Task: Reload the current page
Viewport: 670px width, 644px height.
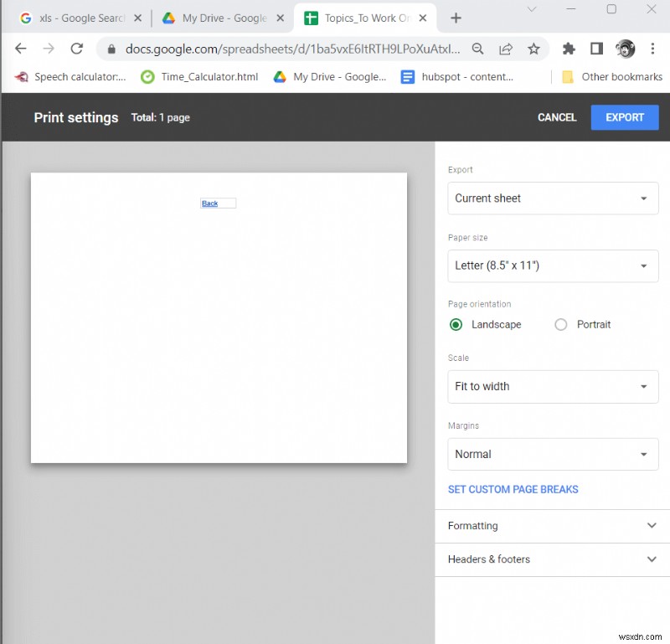Action: 77,49
